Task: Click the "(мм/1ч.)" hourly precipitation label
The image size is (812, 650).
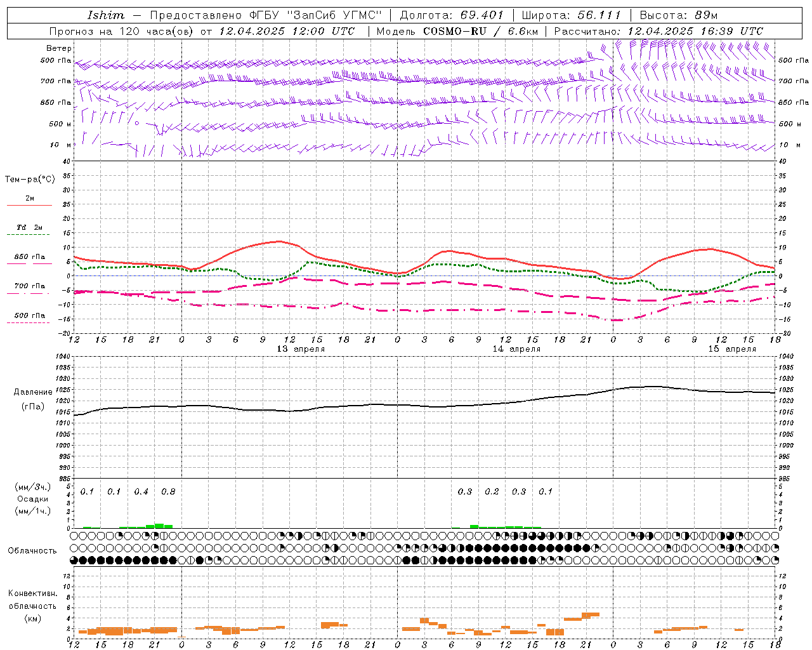Action: pos(33,511)
